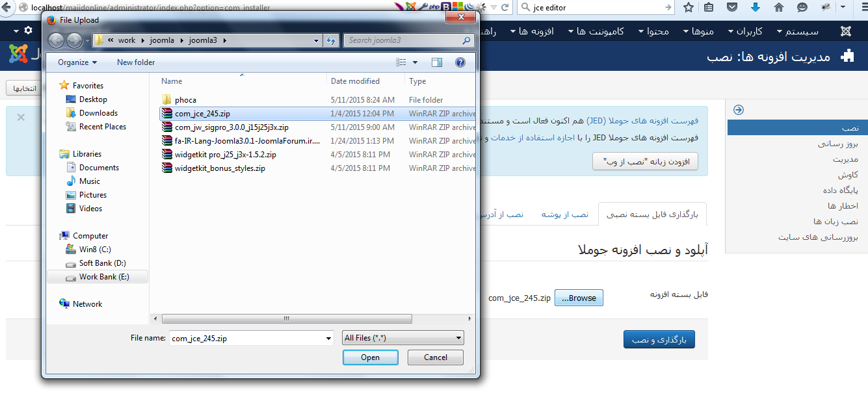The image size is (868, 414).
Task: Open the File name history dropdown arrow
Action: point(329,339)
